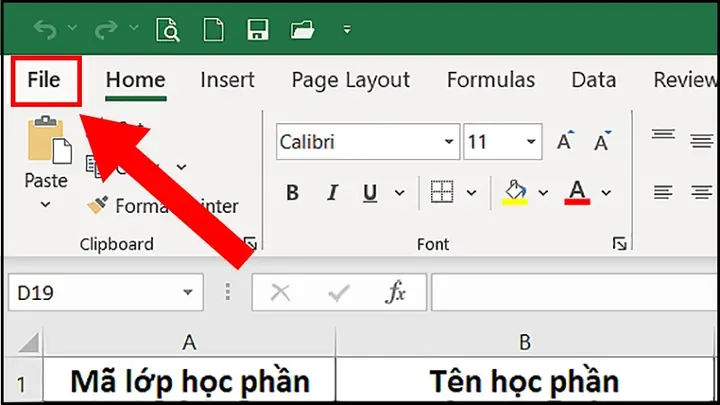Viewport: 720px width, 405px height.
Task: Open the Page Layout tab
Action: click(x=350, y=81)
